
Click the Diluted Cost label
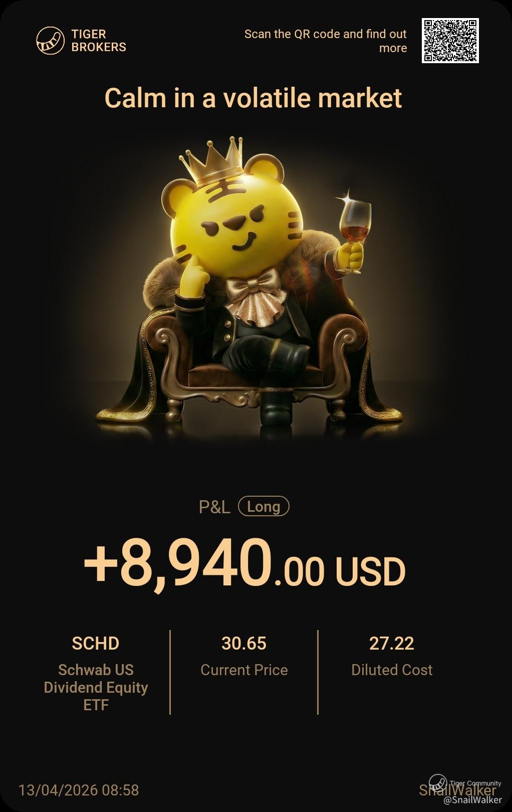click(x=392, y=670)
